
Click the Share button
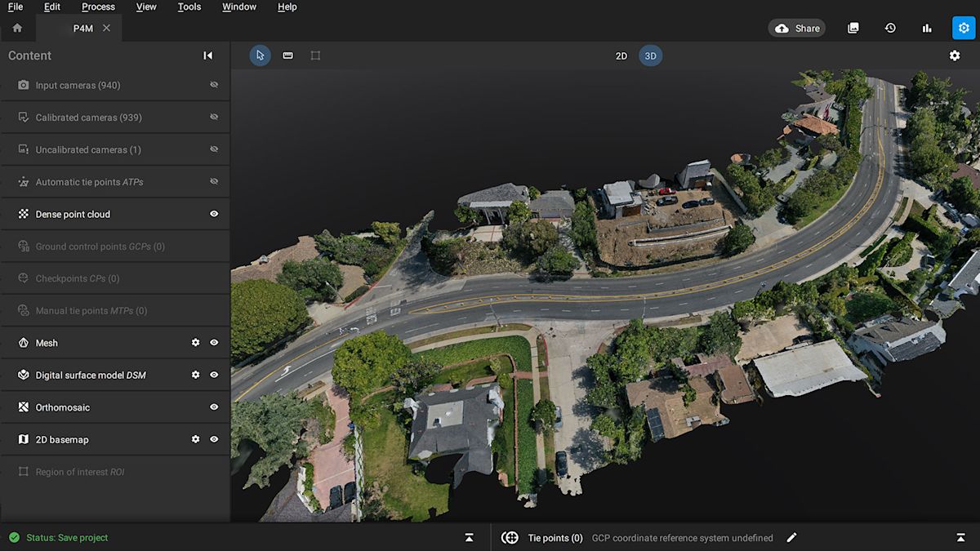coord(796,27)
